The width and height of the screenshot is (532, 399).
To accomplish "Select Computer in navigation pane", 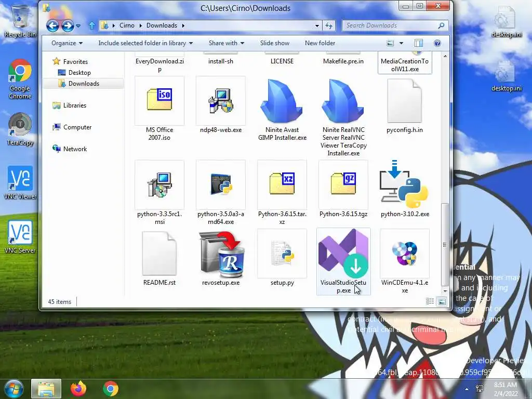I will (x=77, y=127).
